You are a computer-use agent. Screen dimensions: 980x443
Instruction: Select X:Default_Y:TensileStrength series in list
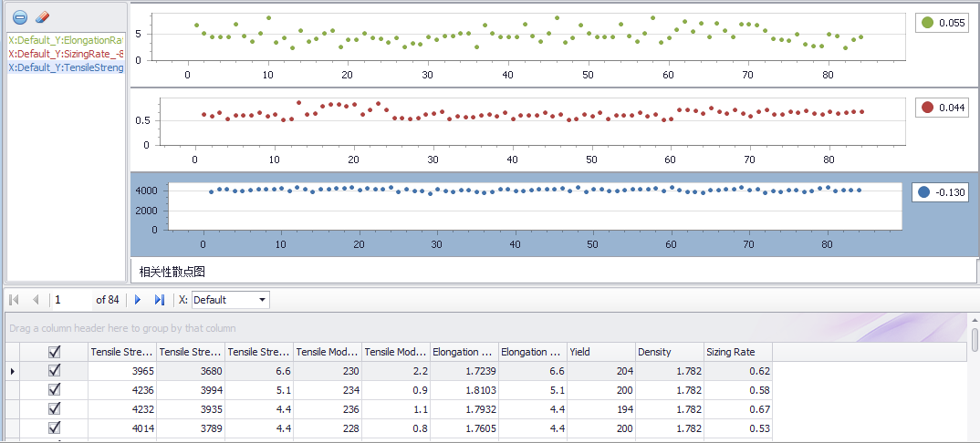[x=67, y=67]
